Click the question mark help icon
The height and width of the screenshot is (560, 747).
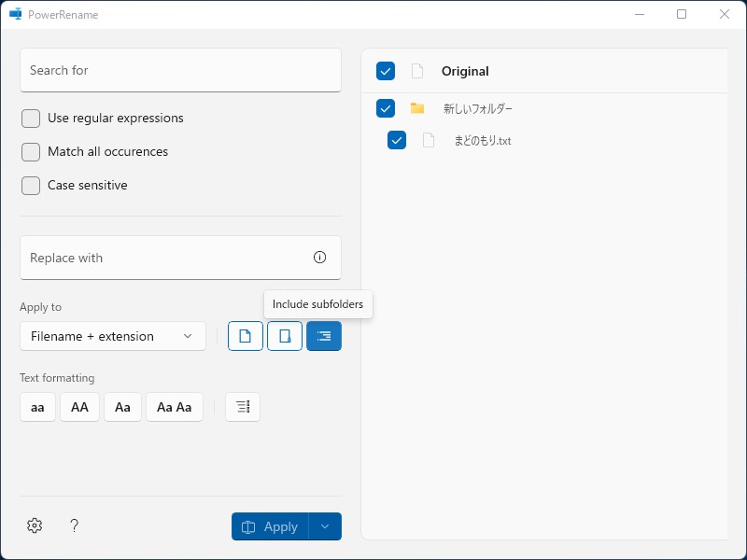pos(75,526)
